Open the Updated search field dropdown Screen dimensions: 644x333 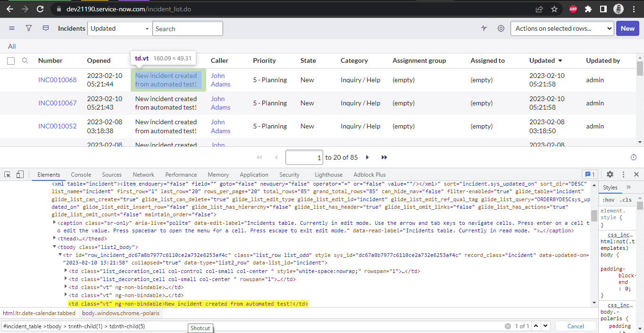(x=120, y=28)
